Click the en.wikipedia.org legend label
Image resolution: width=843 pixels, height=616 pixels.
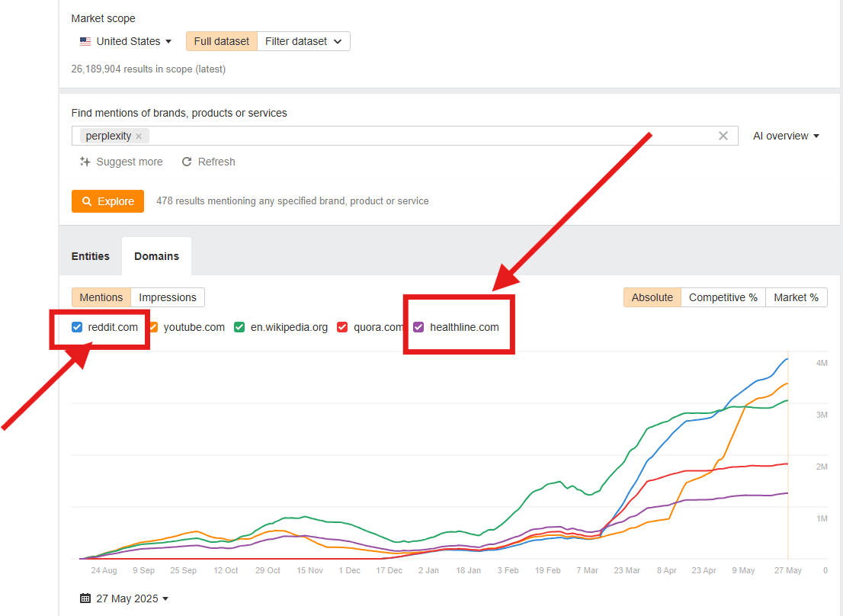pyautogui.click(x=289, y=327)
